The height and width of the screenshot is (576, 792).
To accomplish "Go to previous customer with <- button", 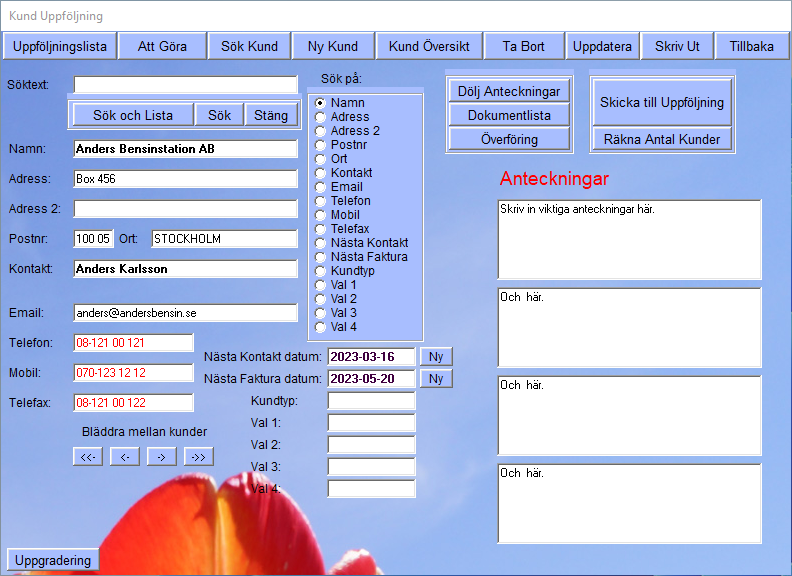I will (x=125, y=457).
